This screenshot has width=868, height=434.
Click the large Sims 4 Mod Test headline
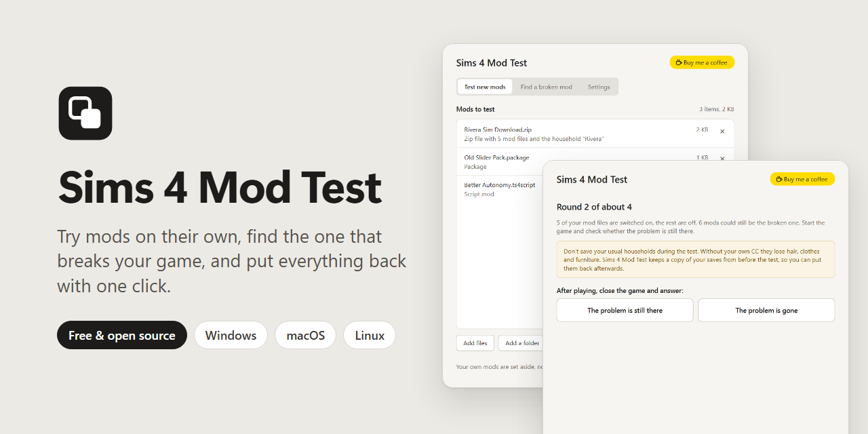pyautogui.click(x=220, y=187)
